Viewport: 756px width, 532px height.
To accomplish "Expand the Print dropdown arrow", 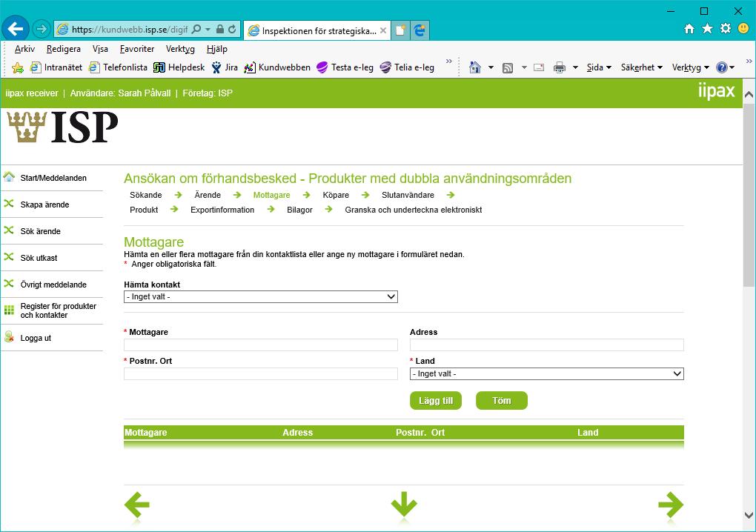I will point(575,67).
